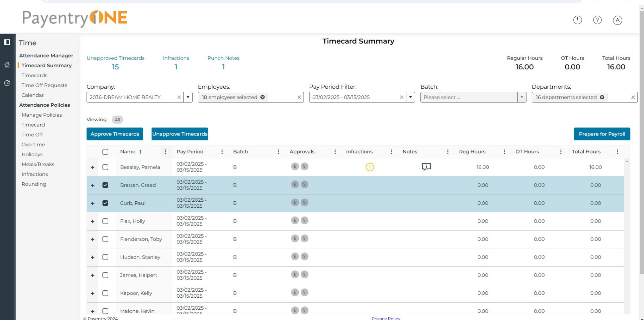The image size is (644, 320).
Task: Open Time Off Requests in sidebar
Action: [x=44, y=85]
